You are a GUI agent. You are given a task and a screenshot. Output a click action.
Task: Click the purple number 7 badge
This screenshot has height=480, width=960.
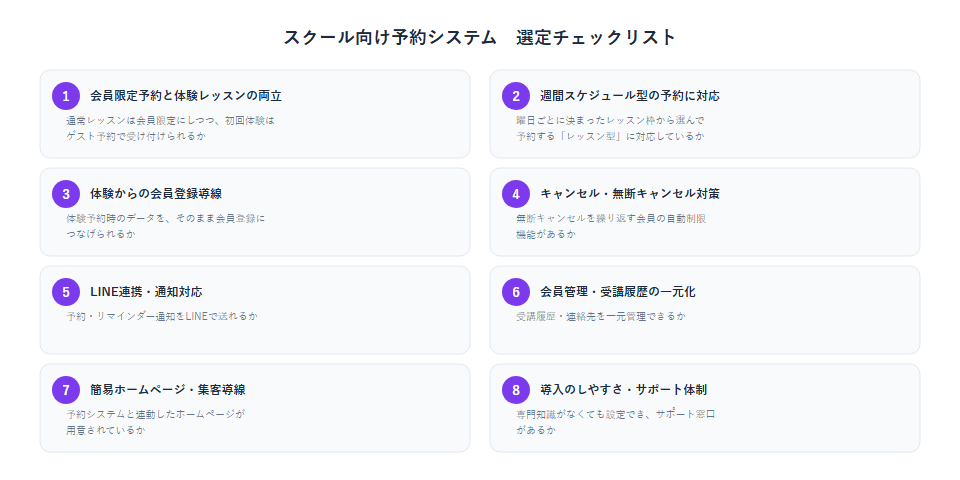click(x=66, y=390)
